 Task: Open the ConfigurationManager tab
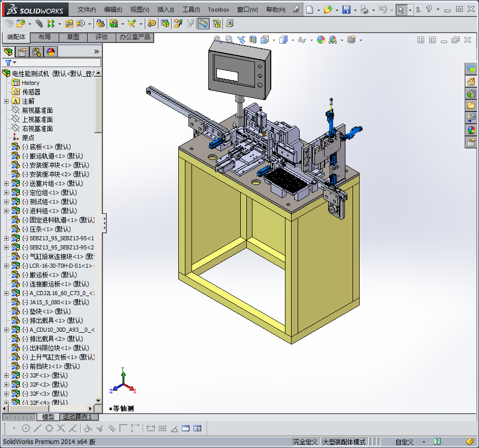pyautogui.click(x=37, y=52)
